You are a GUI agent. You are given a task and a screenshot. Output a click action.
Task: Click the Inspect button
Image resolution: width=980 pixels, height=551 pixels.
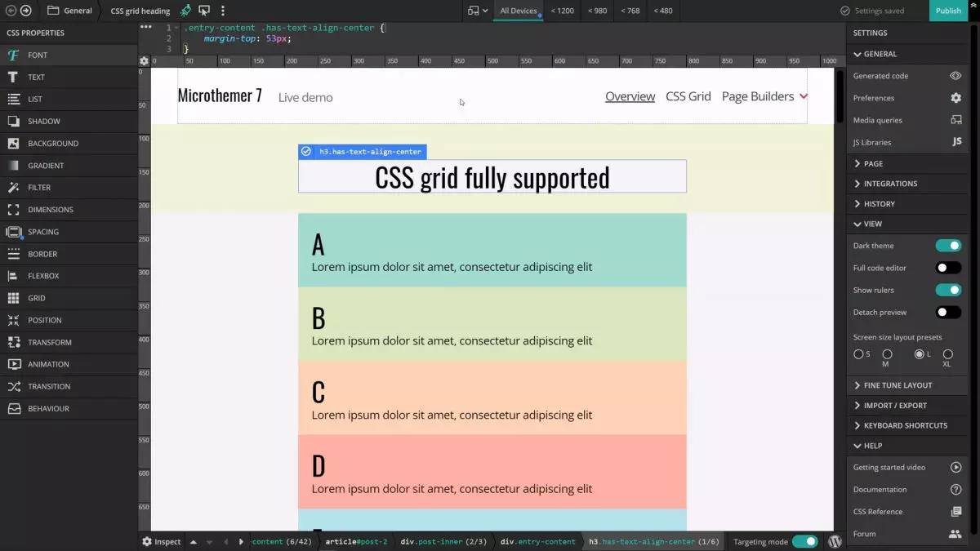point(161,541)
